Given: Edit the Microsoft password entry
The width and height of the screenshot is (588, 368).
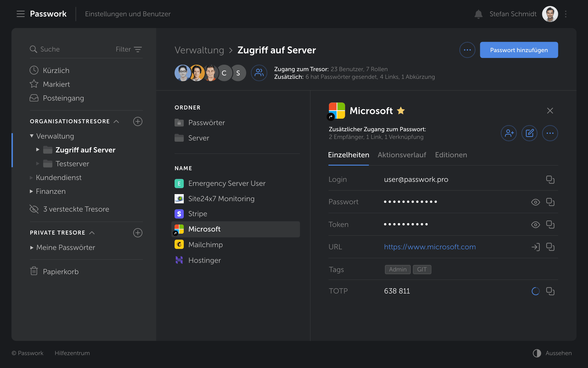Looking at the screenshot, I should [x=530, y=133].
